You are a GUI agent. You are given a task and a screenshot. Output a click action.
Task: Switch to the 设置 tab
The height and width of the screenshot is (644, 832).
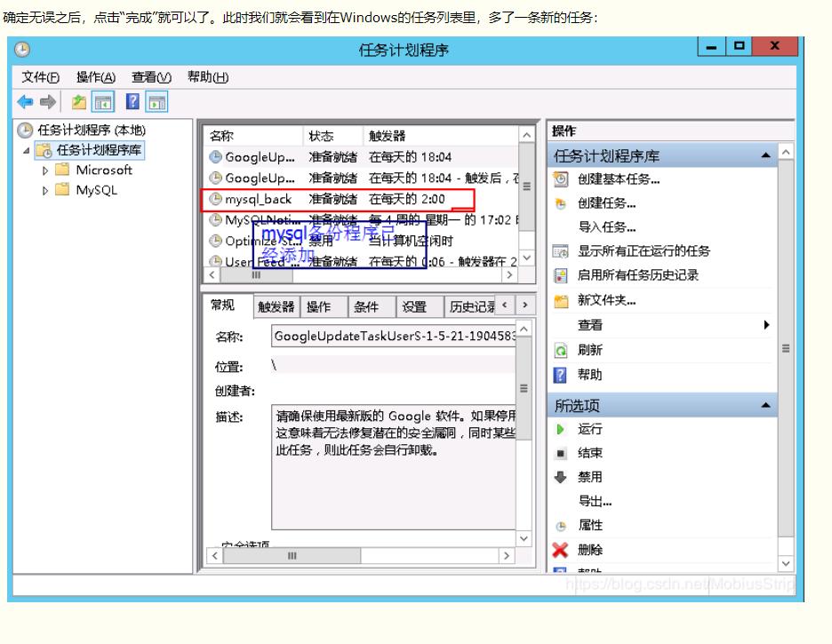tap(420, 306)
